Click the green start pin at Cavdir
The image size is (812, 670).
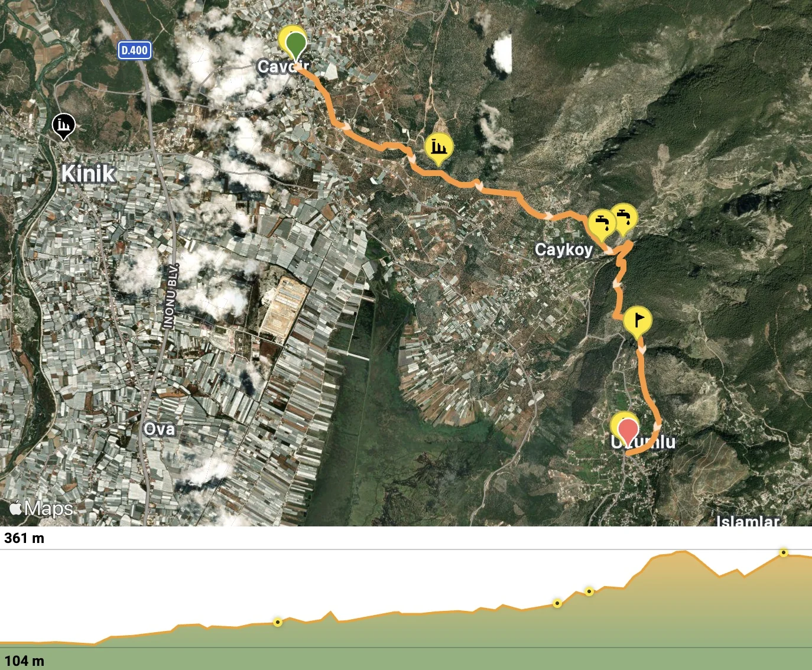click(295, 45)
